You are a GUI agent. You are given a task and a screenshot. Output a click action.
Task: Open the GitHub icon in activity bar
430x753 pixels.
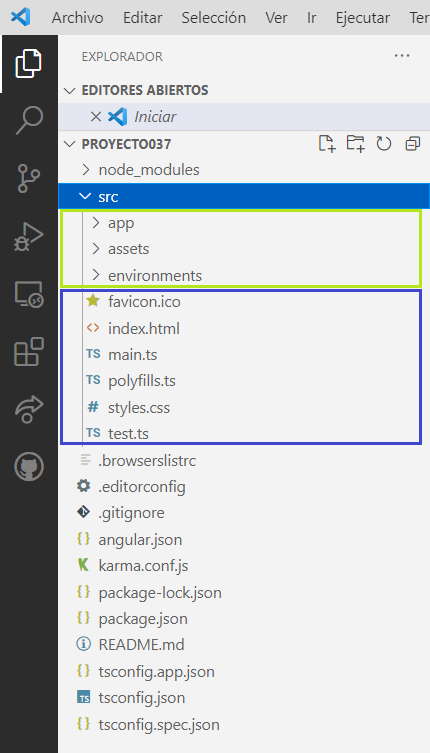[29, 466]
